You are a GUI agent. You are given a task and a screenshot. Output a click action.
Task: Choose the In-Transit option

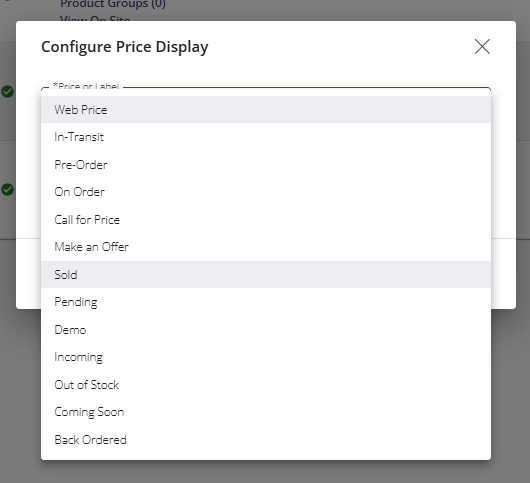tap(266, 137)
